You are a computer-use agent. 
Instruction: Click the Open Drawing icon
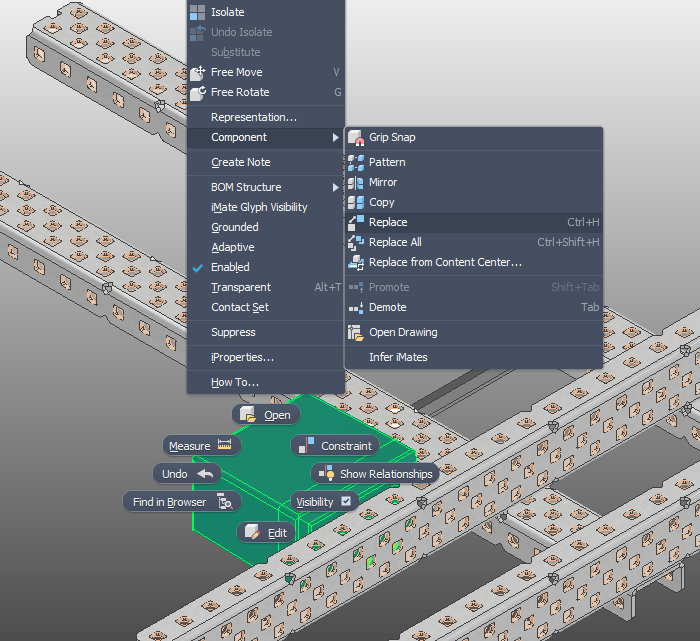click(x=356, y=333)
